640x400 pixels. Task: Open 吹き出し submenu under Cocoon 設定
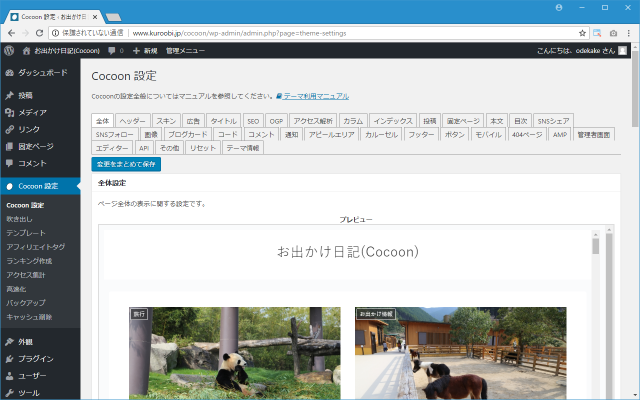tap(19, 218)
